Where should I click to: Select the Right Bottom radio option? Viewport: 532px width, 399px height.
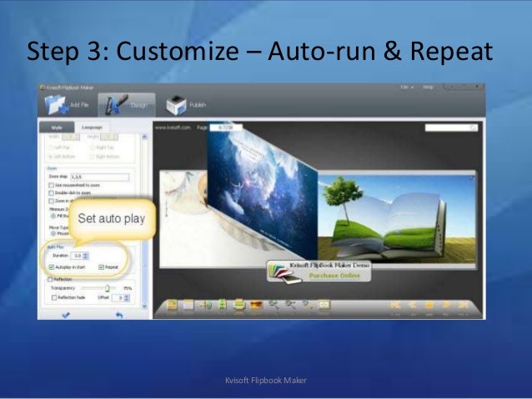[x=93, y=157]
